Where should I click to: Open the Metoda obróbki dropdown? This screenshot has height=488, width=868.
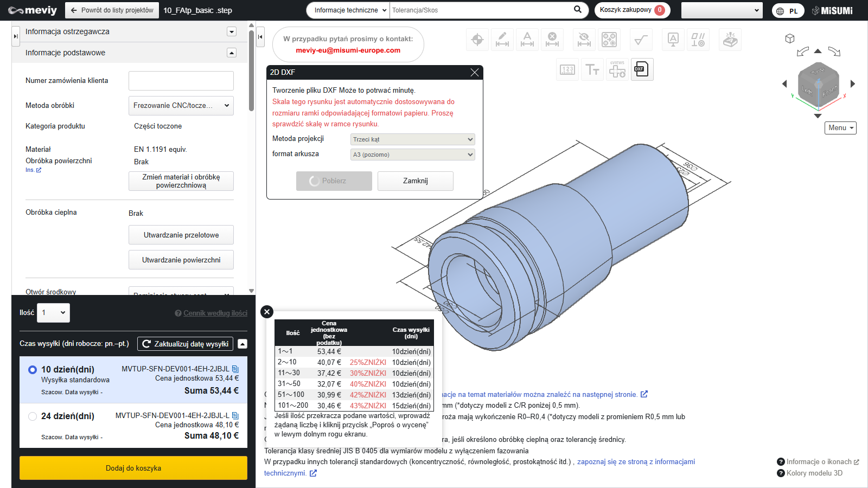click(x=181, y=106)
